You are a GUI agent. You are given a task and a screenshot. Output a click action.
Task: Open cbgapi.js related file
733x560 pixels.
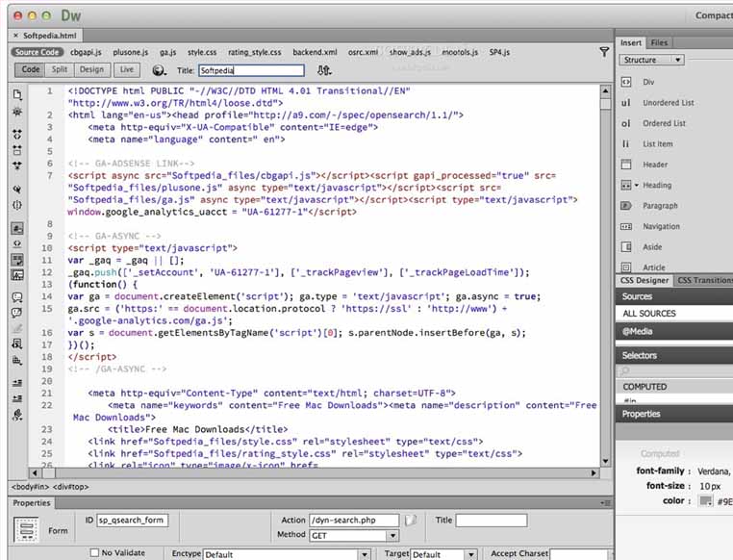click(86, 52)
